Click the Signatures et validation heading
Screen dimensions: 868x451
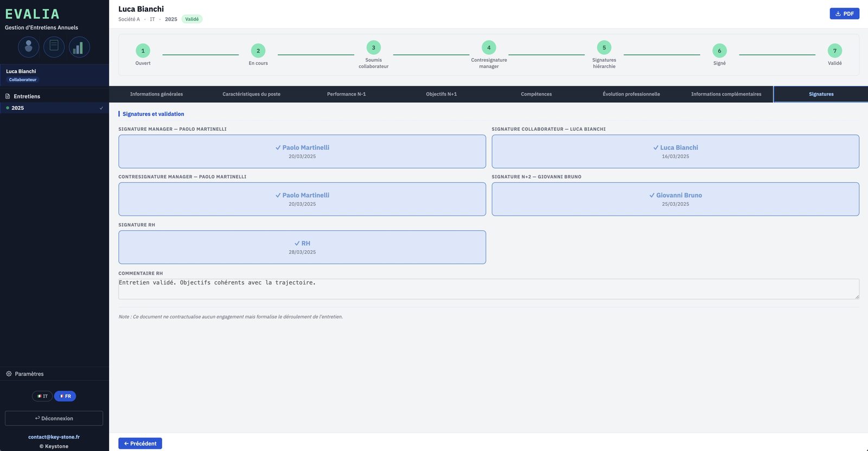tap(153, 114)
